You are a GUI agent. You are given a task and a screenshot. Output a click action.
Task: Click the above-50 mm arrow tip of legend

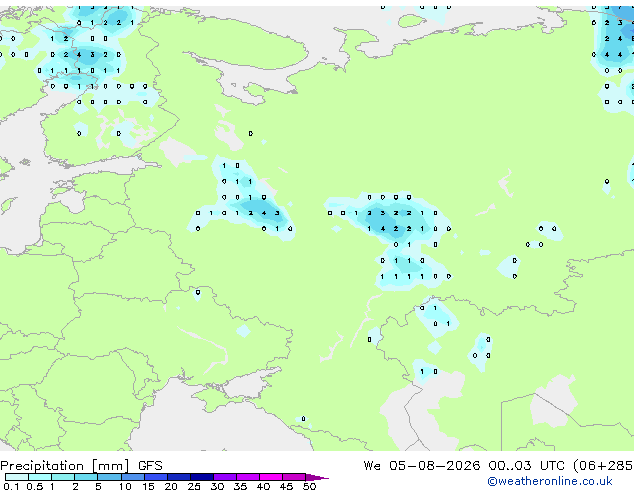pos(317,477)
